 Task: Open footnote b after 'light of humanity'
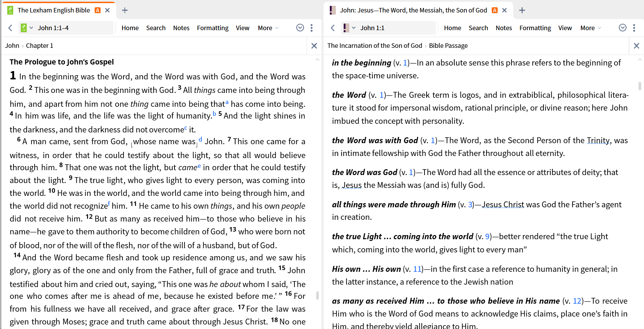(x=214, y=114)
